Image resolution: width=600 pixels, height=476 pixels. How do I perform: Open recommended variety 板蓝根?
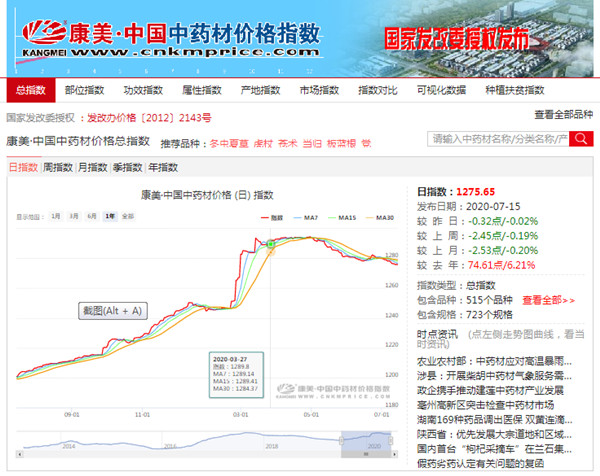341,143
